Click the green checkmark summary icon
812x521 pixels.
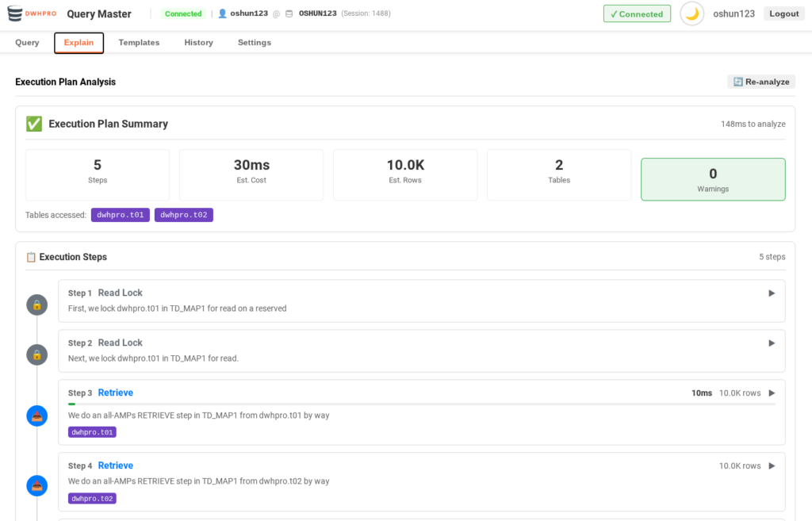34,124
